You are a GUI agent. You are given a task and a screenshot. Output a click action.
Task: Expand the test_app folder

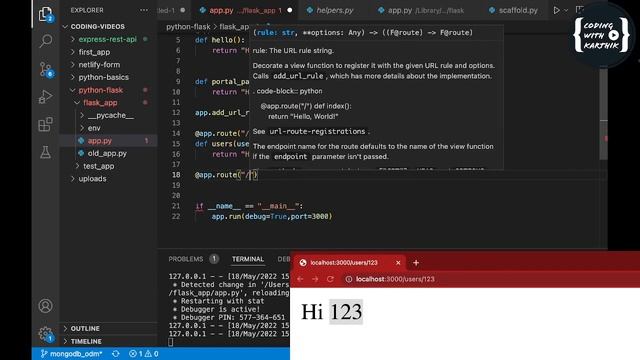(x=98, y=166)
